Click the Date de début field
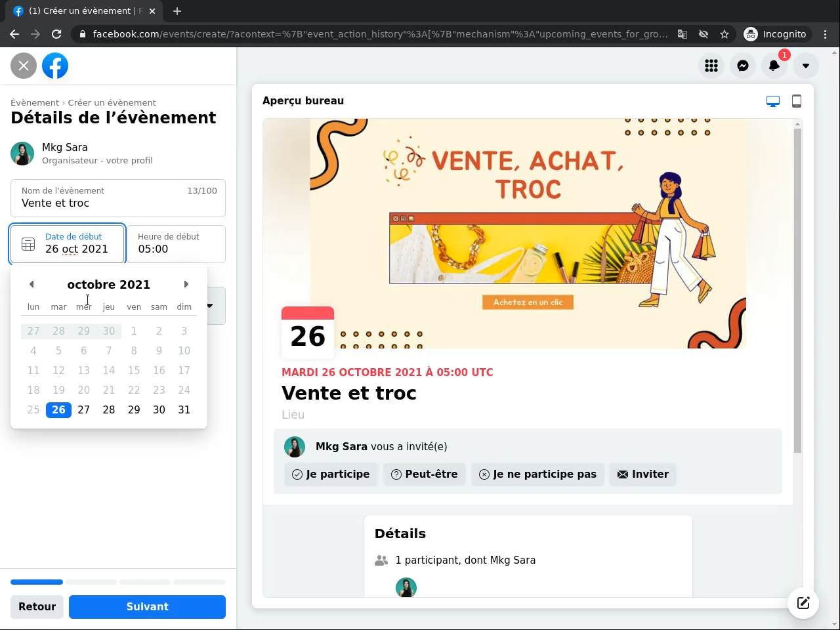 click(68, 244)
